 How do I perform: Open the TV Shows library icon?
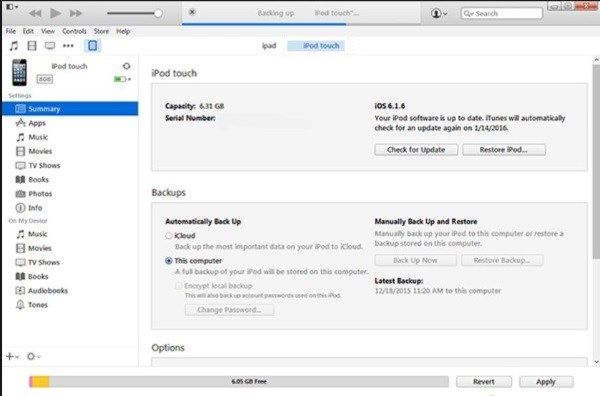[50, 46]
